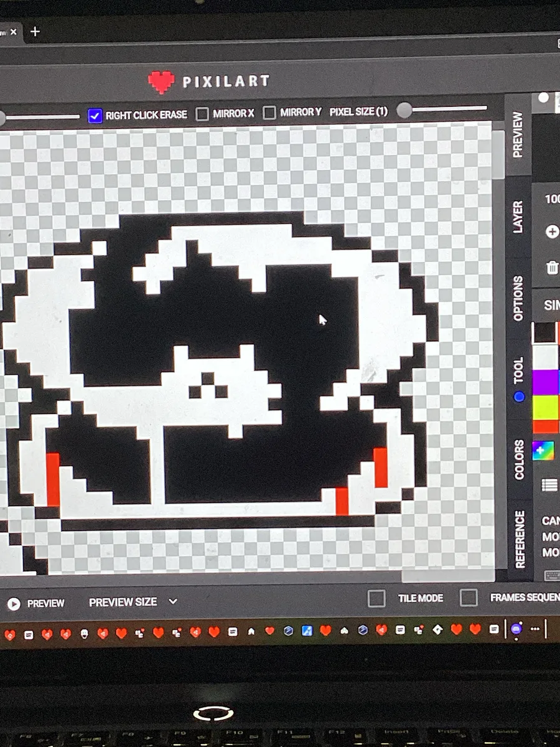Select the yellow color swatch
Image resolution: width=560 pixels, height=747 pixels.
click(546, 407)
